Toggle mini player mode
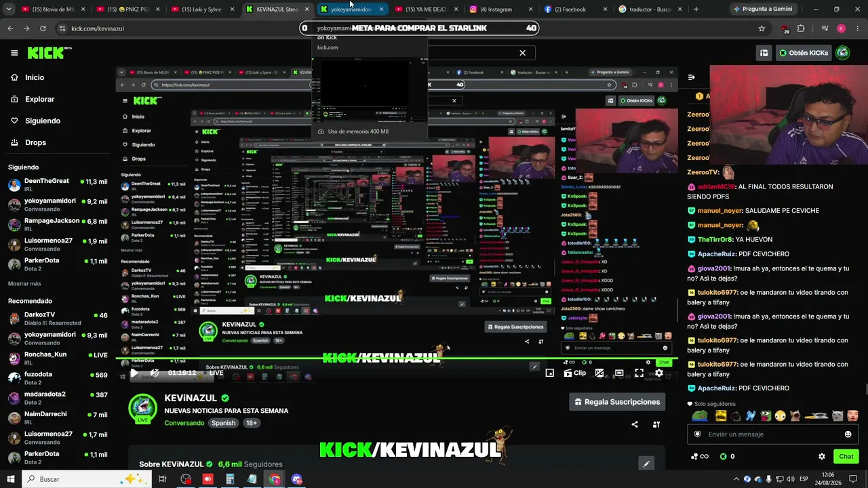868x488 pixels. (x=550, y=373)
